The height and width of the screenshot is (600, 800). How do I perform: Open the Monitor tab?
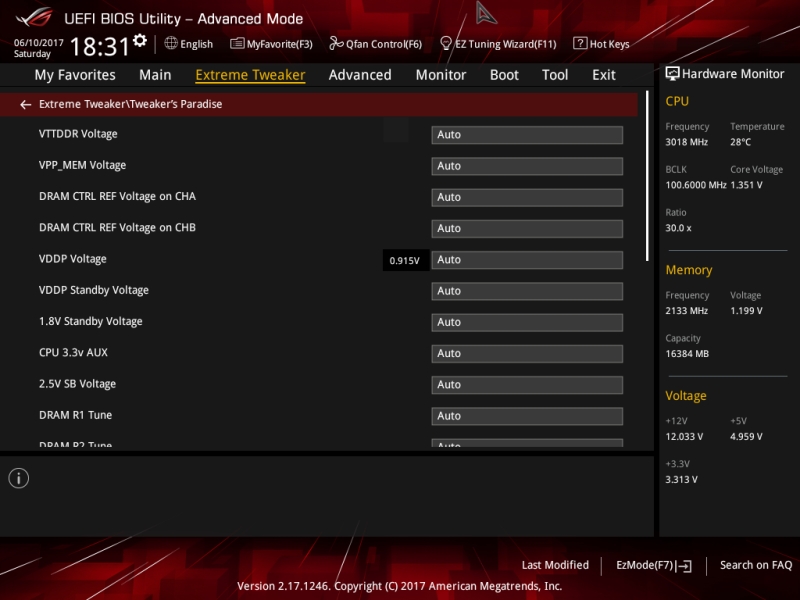pos(441,75)
